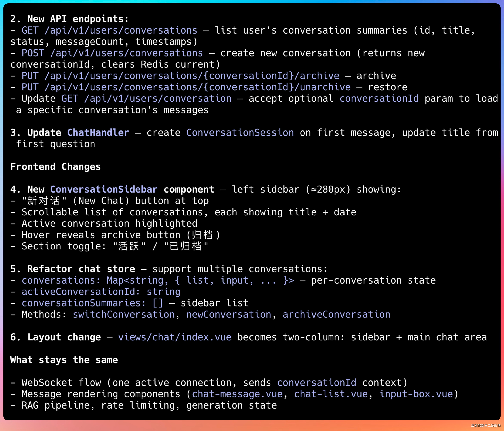This screenshot has height=431, width=504.
Task: Click the chat-message.vue file name
Action: (237, 394)
